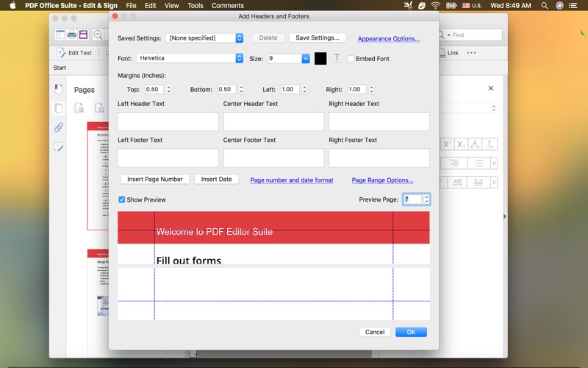The image size is (588, 368).
Task: Apply superscript formatting in right panel
Action: (447, 144)
